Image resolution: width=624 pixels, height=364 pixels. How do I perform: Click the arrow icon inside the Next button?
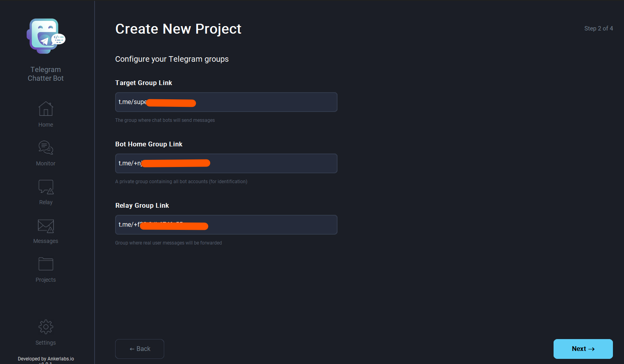pyautogui.click(x=592, y=349)
